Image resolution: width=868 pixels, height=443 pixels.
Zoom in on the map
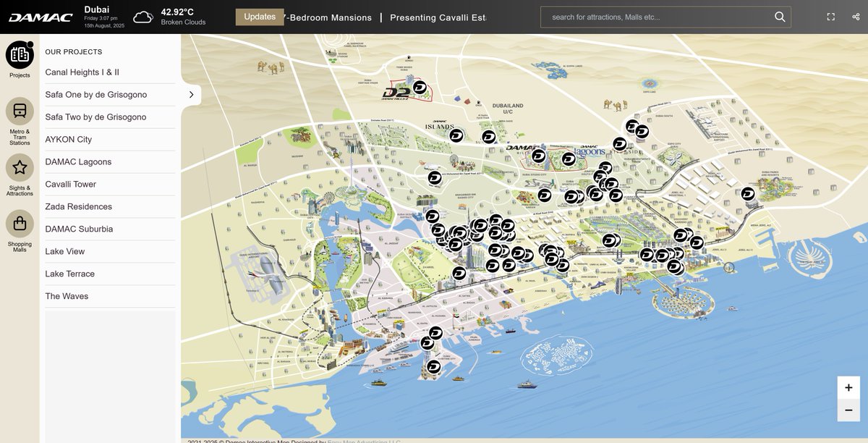(848, 387)
